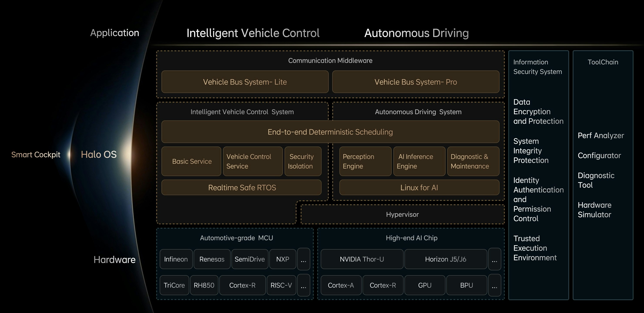
Task: Click the Basic Service block
Action: point(191,161)
